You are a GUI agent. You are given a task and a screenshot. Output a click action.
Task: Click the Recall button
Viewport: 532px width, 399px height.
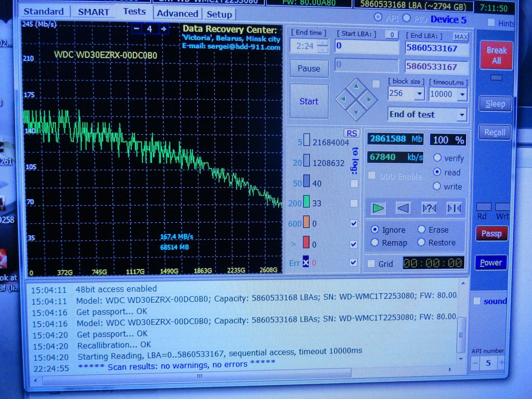pyautogui.click(x=494, y=132)
